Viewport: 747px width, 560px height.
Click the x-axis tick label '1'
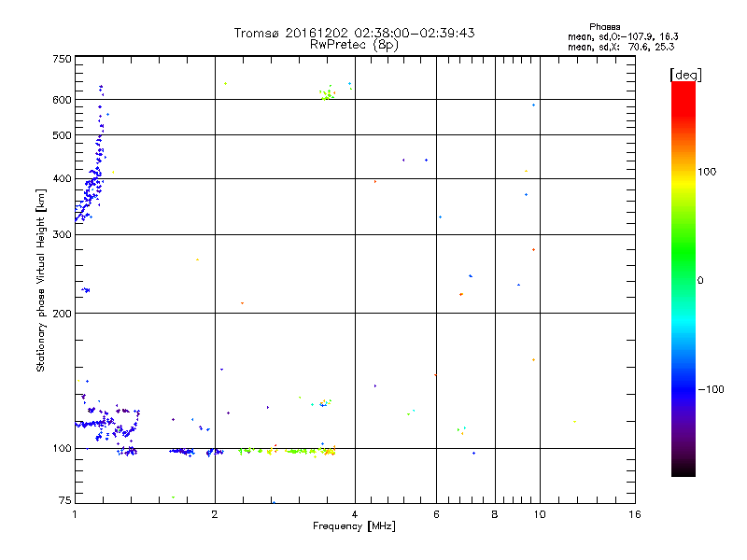click(75, 514)
